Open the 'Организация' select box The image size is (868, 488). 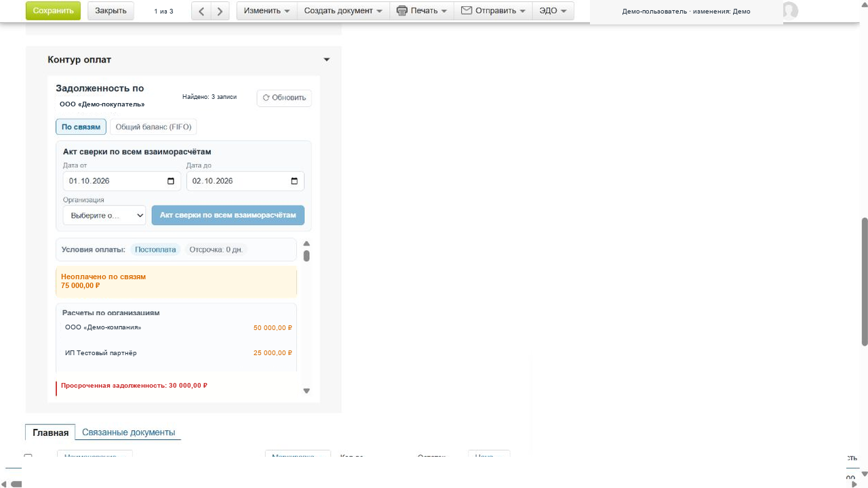click(104, 216)
